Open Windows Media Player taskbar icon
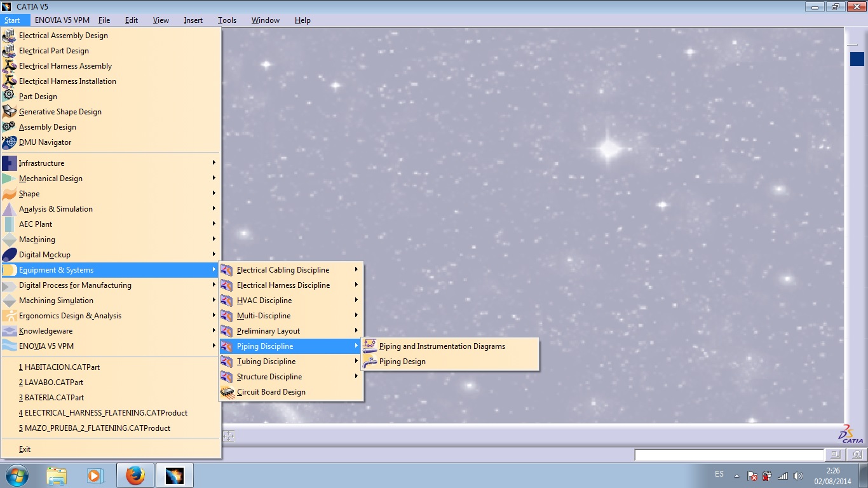This screenshot has height=488, width=868. (x=95, y=475)
